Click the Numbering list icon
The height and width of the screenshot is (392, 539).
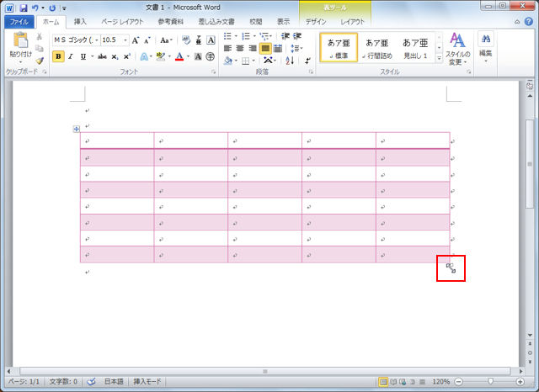coord(246,36)
